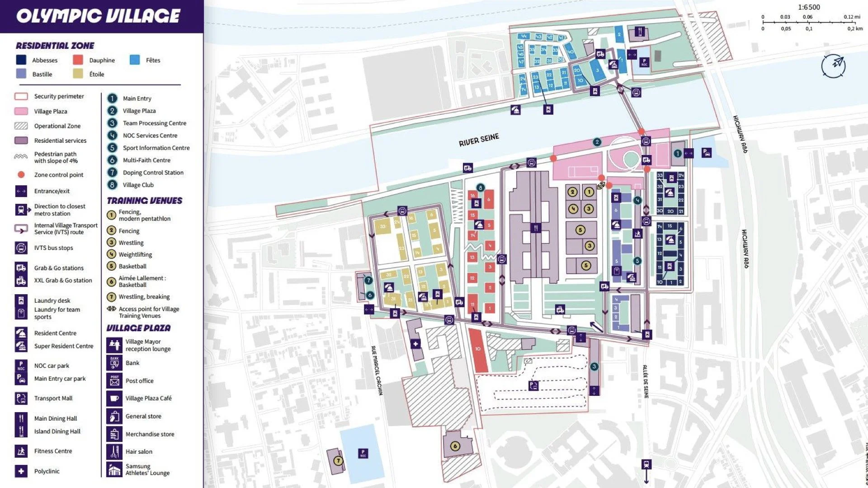Click the Fêtes blue color swatch
The height and width of the screenshot is (488, 868).
pyautogui.click(x=135, y=60)
